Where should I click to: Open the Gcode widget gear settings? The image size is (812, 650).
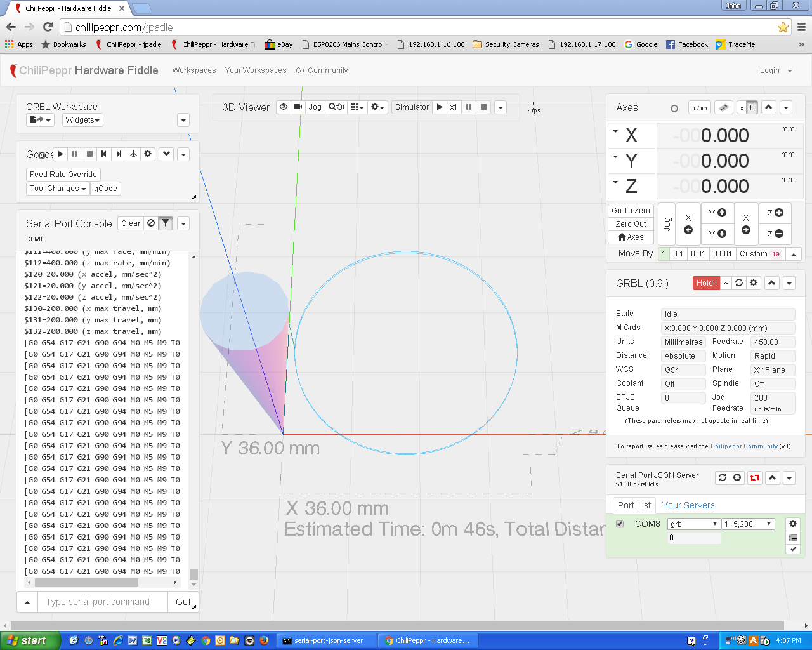point(148,154)
